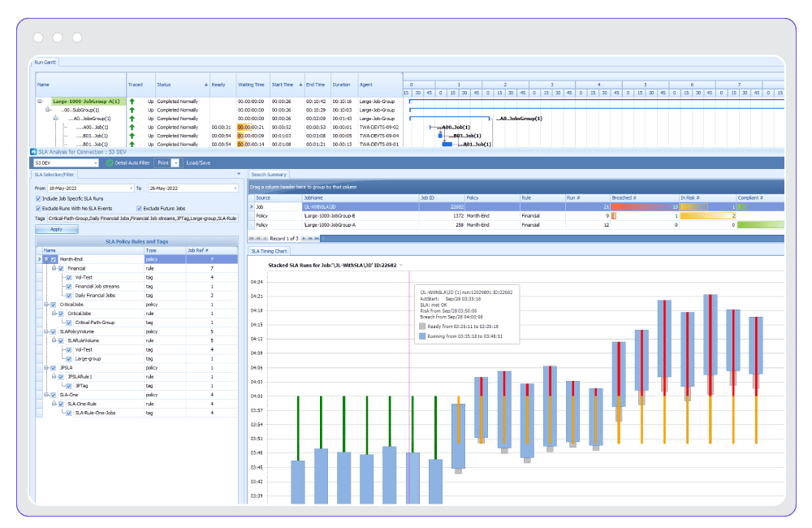Viewport: 812px width, 528px height.
Task: Click the Detail Auto Filter button label
Action: [132, 162]
